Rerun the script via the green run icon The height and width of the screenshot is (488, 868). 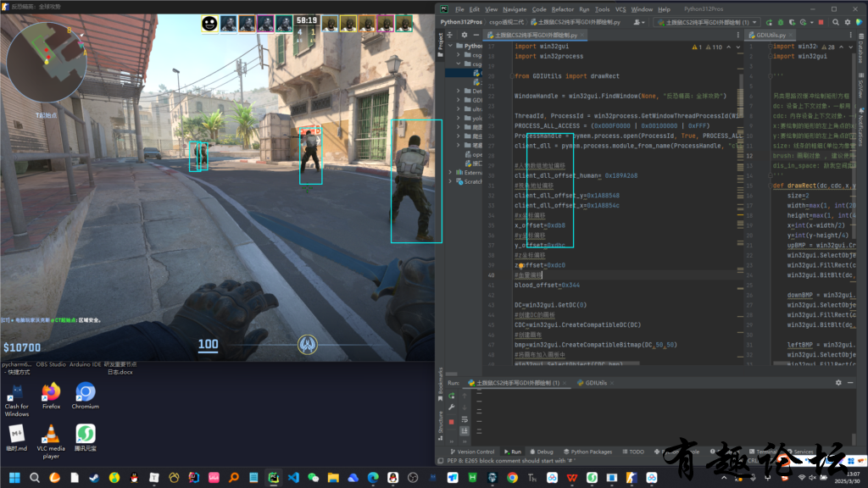(x=769, y=22)
